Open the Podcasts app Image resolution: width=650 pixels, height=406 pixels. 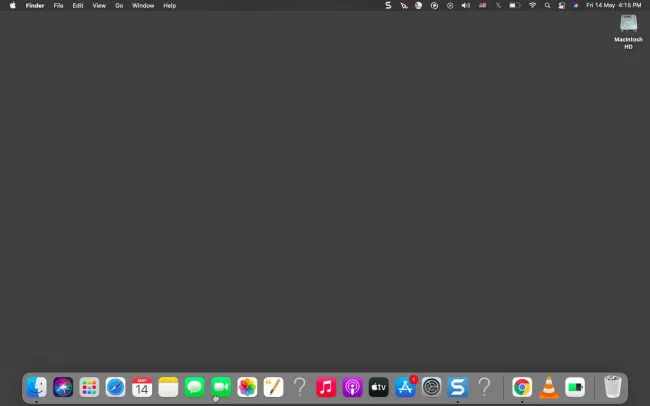click(352, 387)
